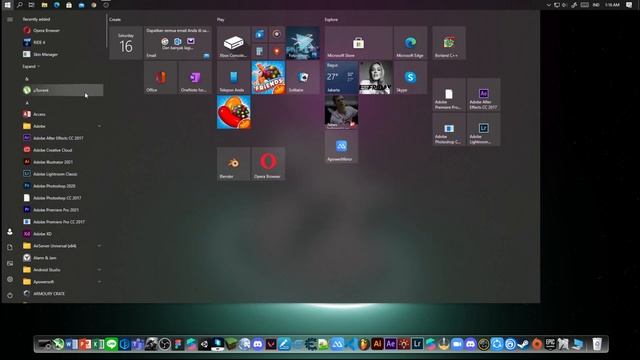Open the Adobe Premiere Pro tile
640x360 pixels.
click(449, 95)
